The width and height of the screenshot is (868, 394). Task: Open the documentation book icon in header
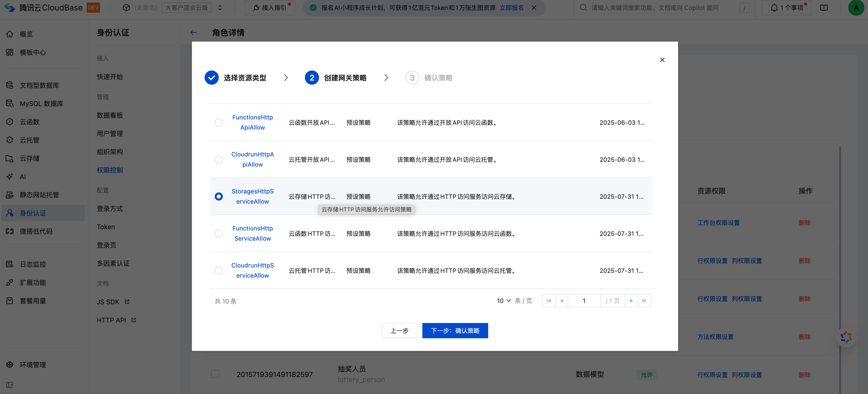coord(824,8)
